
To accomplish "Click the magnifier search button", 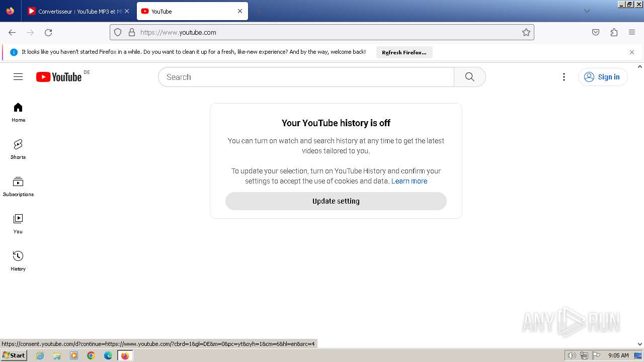I will pos(470,77).
